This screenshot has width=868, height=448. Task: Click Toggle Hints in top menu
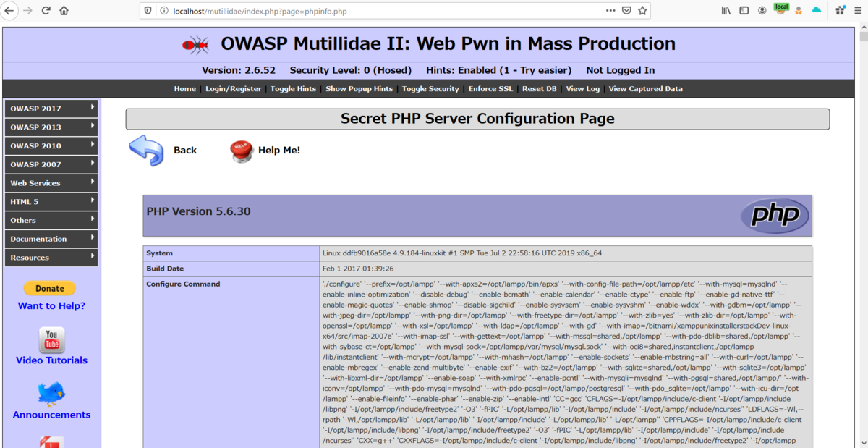pyautogui.click(x=294, y=89)
